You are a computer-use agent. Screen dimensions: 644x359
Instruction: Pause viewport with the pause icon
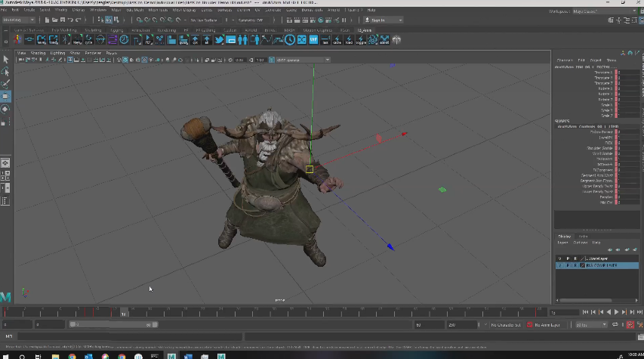click(344, 20)
